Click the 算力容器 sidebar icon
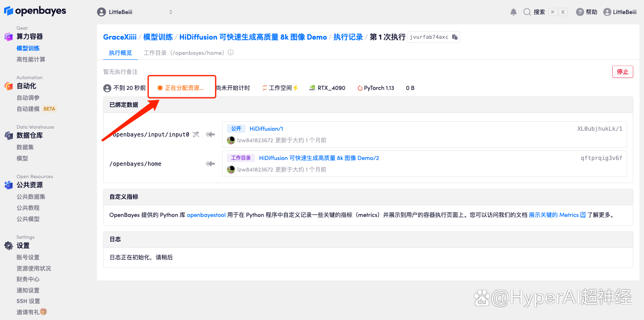This screenshot has width=644, height=320. 9,37
